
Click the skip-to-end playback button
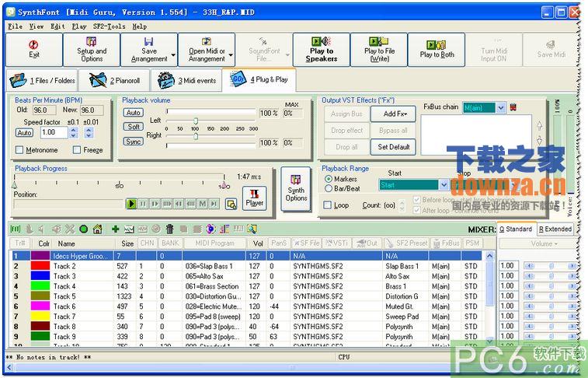214,204
